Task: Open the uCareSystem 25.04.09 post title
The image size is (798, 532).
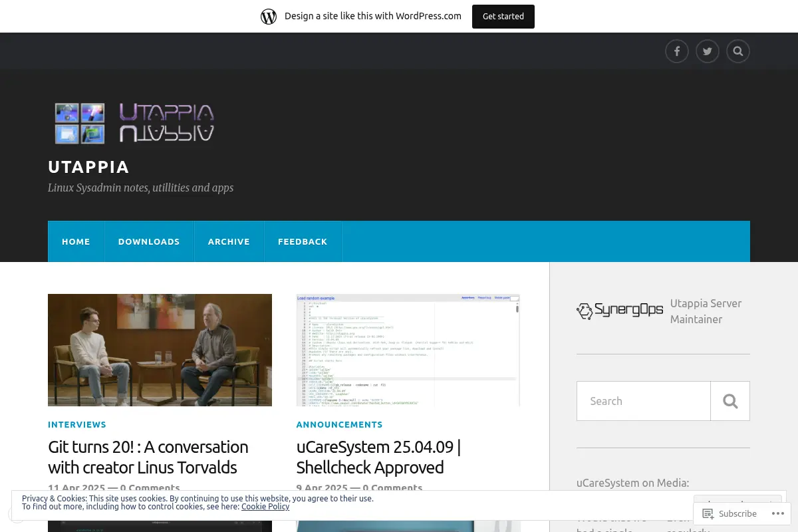Action: pos(378,457)
